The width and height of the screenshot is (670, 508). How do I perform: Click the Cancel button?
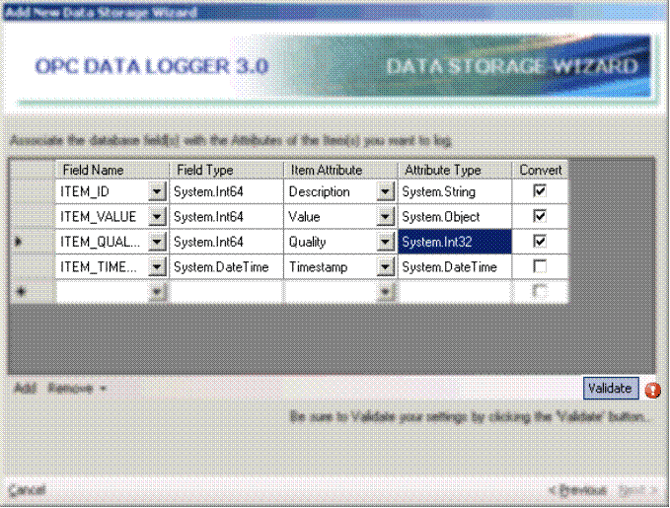click(x=27, y=490)
